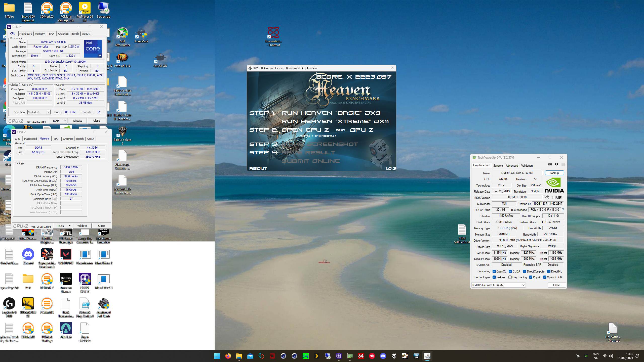Toggle the UEFI checkbox in GPU-Z
This screenshot has height=362, width=644.
pos(554,198)
